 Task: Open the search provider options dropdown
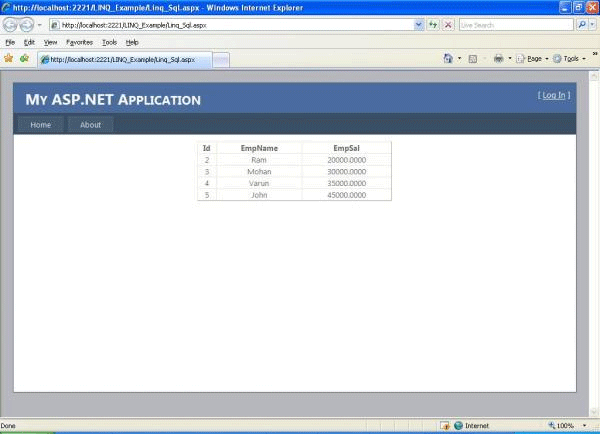[592, 25]
